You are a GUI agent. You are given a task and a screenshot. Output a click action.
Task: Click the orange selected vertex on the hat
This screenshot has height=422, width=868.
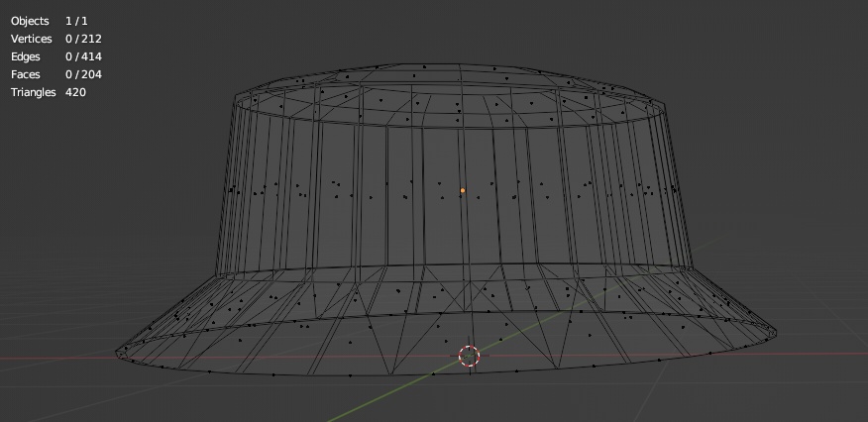pyautogui.click(x=463, y=191)
